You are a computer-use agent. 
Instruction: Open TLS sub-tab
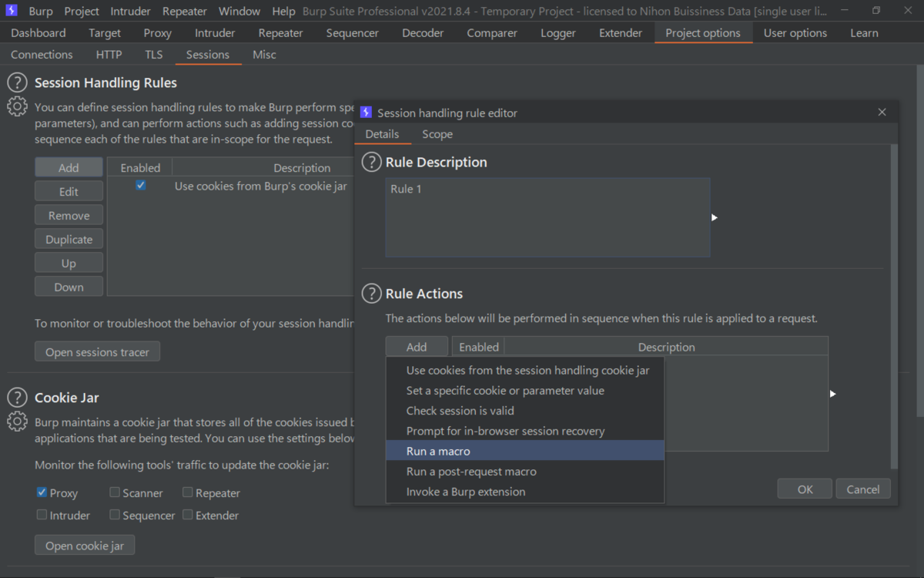pyautogui.click(x=154, y=55)
